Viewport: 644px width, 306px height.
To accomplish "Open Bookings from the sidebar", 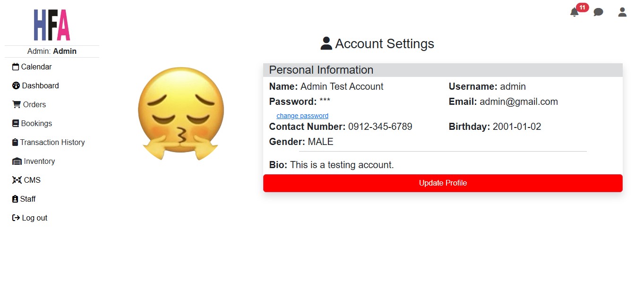I will tap(32, 123).
